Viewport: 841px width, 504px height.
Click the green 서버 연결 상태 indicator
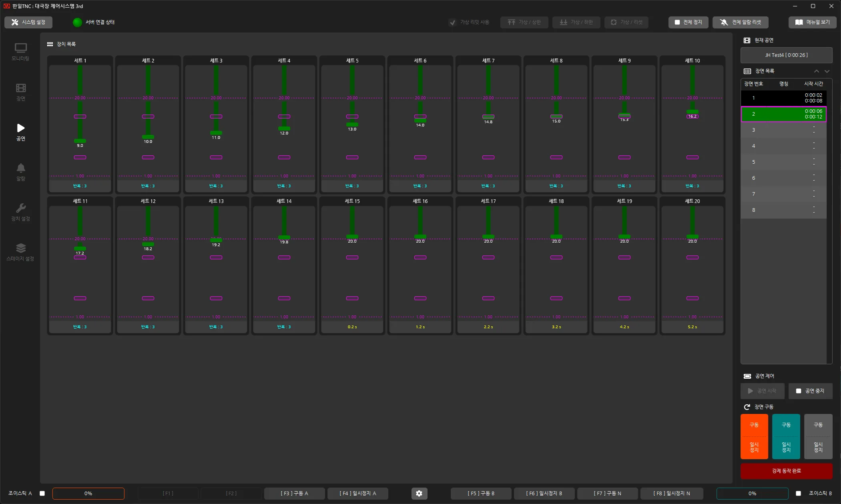point(77,22)
